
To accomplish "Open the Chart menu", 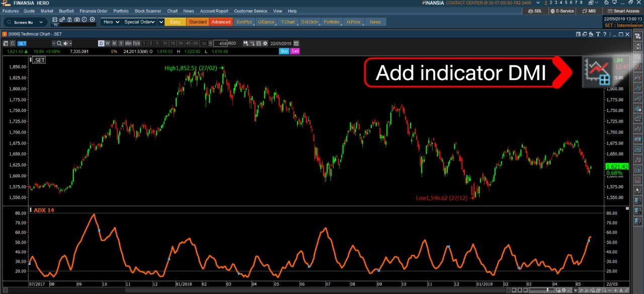I will (172, 11).
